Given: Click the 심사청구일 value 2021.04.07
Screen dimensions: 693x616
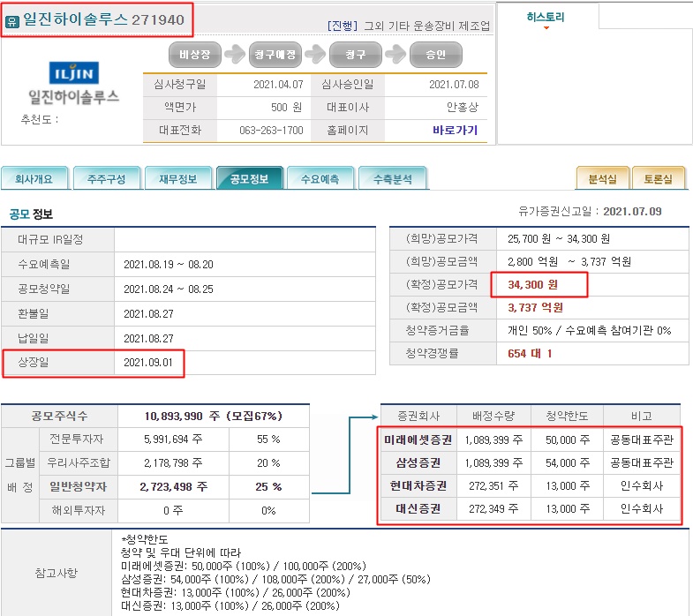Looking at the screenshot, I should pos(278,85).
